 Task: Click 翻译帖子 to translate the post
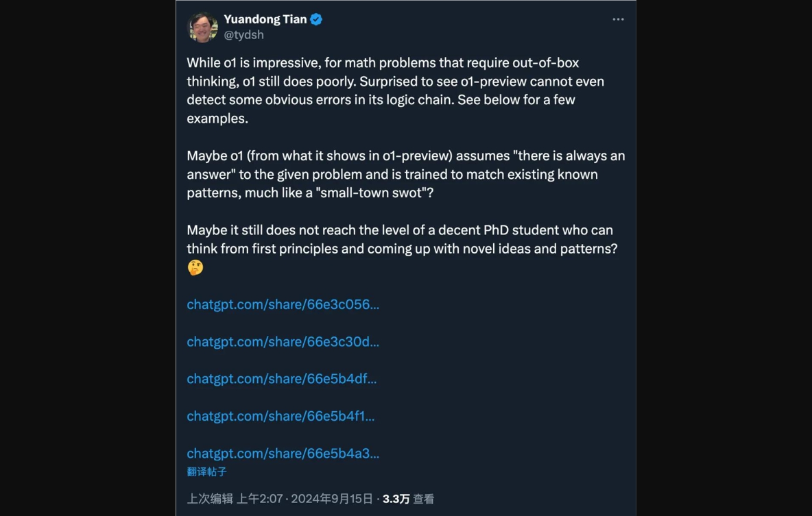[206, 471]
